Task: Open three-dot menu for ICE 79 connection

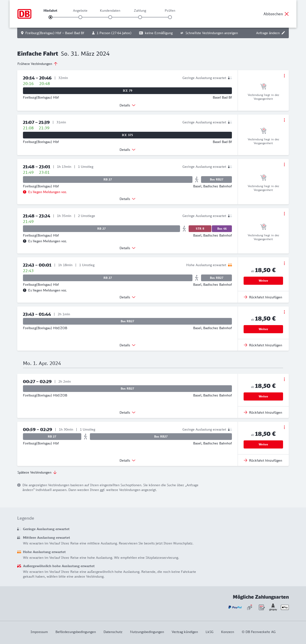Action: [284, 76]
